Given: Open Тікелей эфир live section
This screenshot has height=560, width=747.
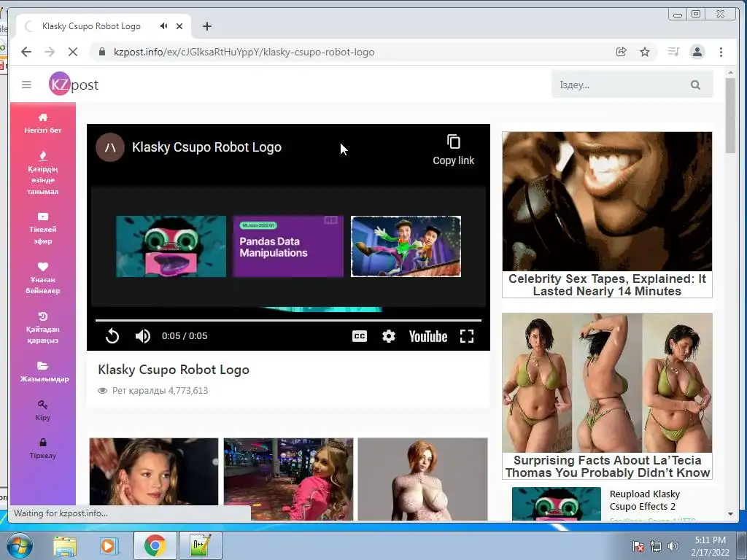Looking at the screenshot, I should click(x=43, y=229).
